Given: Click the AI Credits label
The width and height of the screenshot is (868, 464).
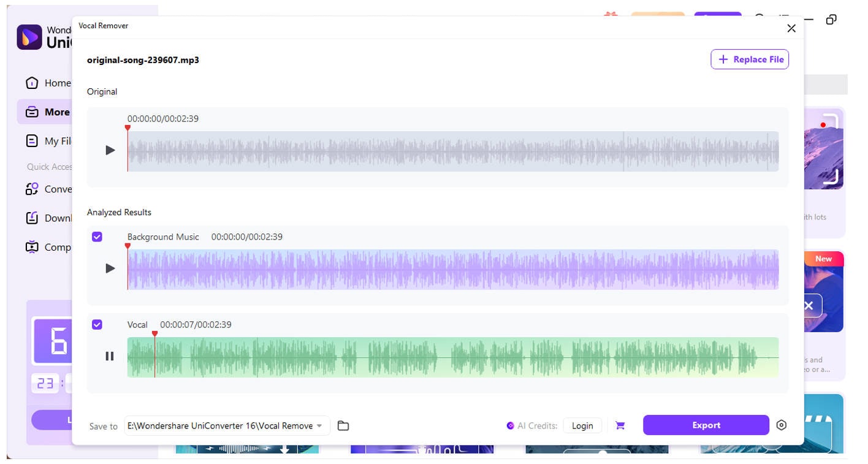Looking at the screenshot, I should (538, 425).
